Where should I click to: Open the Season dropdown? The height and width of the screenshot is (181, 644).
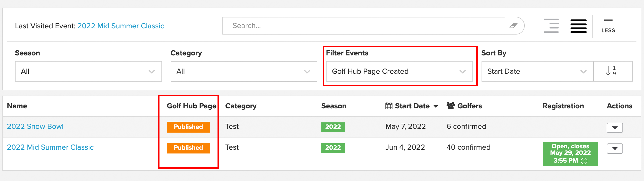pos(88,71)
